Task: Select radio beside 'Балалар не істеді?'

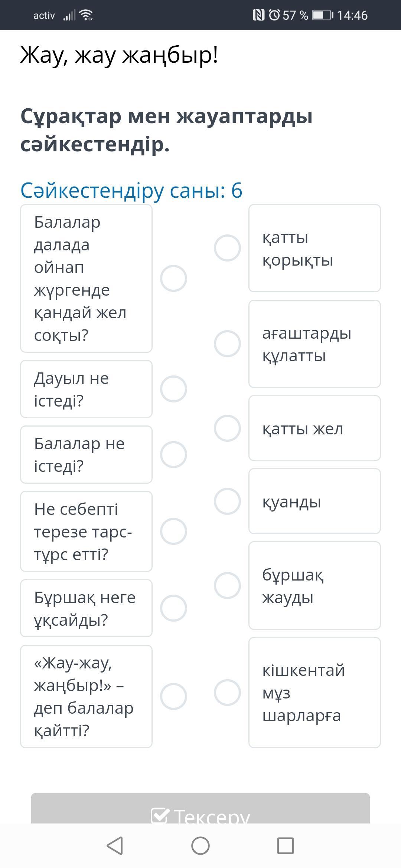Action: click(173, 454)
